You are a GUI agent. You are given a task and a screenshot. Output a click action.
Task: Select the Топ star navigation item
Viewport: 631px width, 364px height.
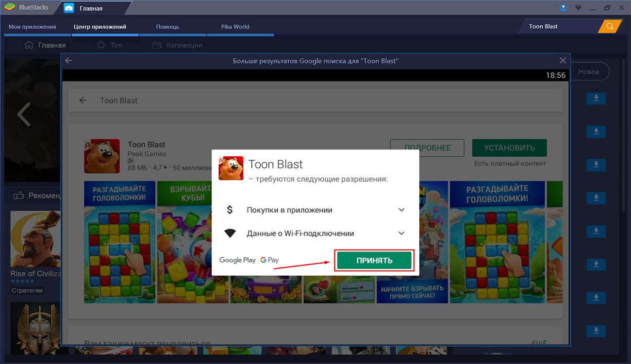109,45
